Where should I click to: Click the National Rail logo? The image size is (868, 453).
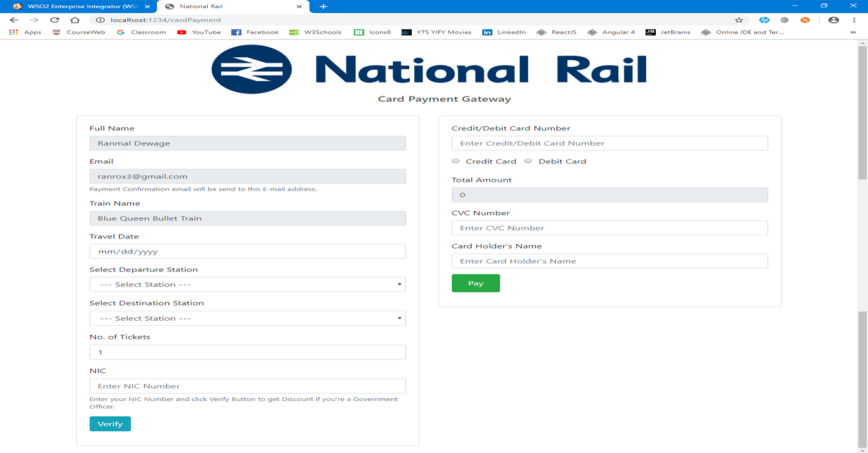tap(429, 69)
